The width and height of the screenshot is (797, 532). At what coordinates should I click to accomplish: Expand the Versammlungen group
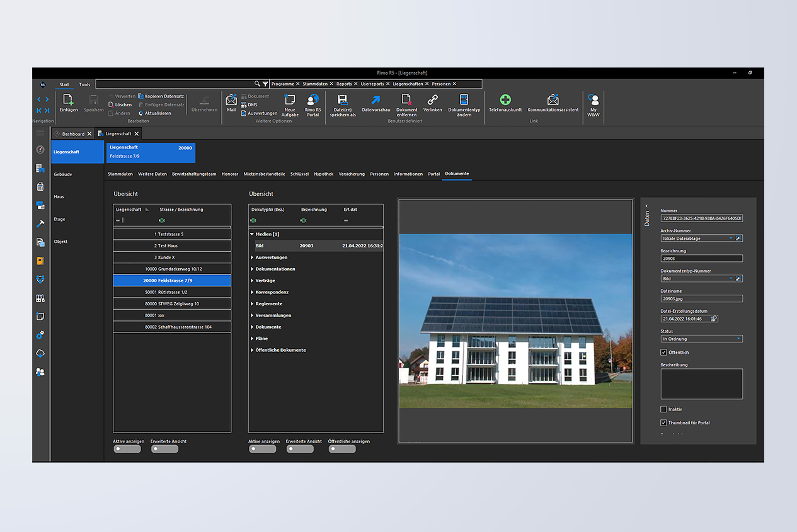253,315
